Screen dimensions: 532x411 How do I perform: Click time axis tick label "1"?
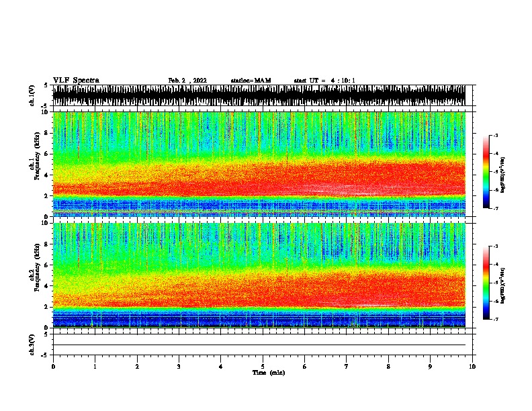(x=95, y=366)
